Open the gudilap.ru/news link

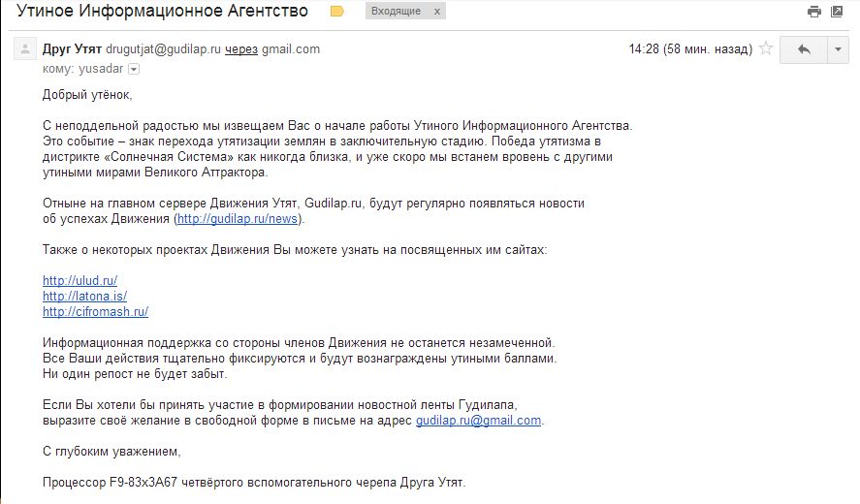[x=239, y=220]
